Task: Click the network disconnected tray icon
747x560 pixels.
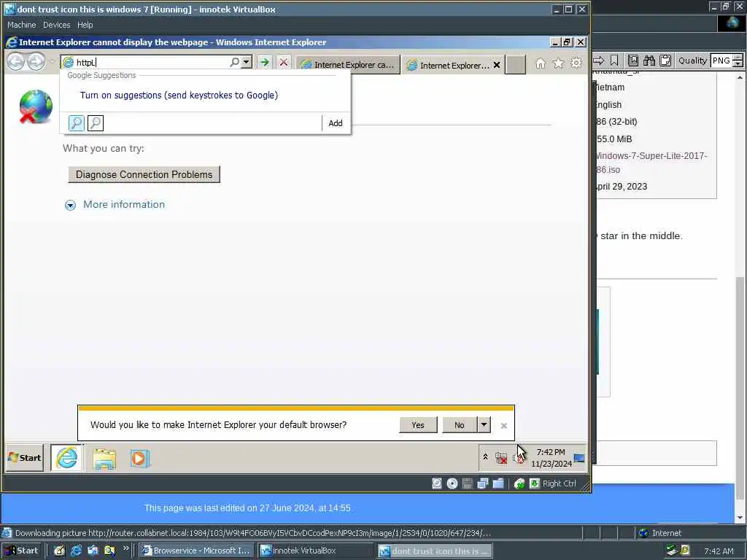Action: (x=500, y=458)
